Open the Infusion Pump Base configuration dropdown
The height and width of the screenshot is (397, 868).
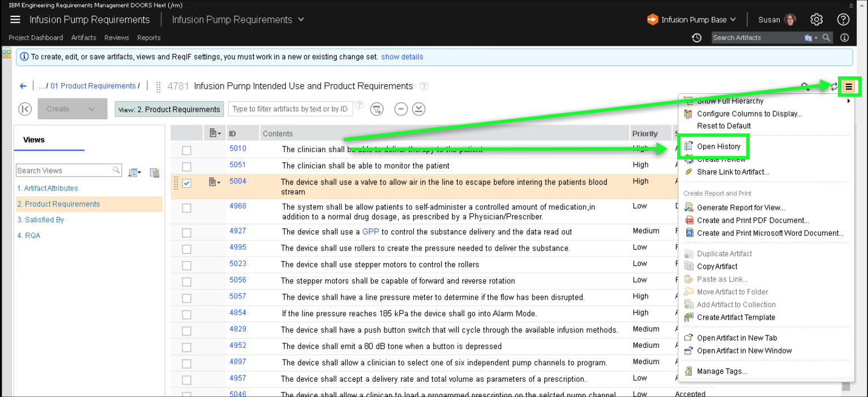(x=692, y=20)
